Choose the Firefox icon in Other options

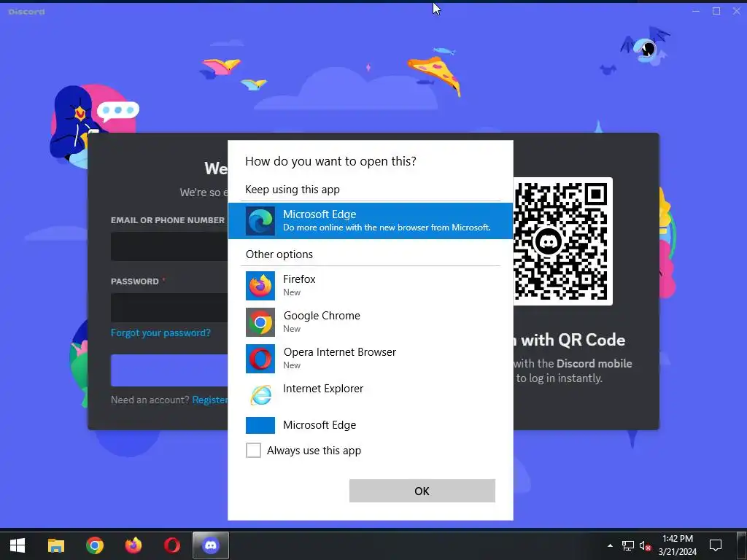click(260, 286)
